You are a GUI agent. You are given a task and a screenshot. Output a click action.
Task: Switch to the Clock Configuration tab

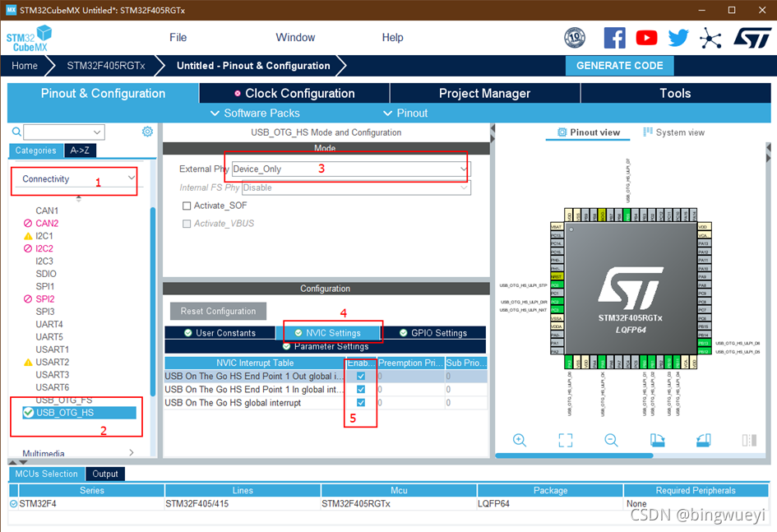294,93
